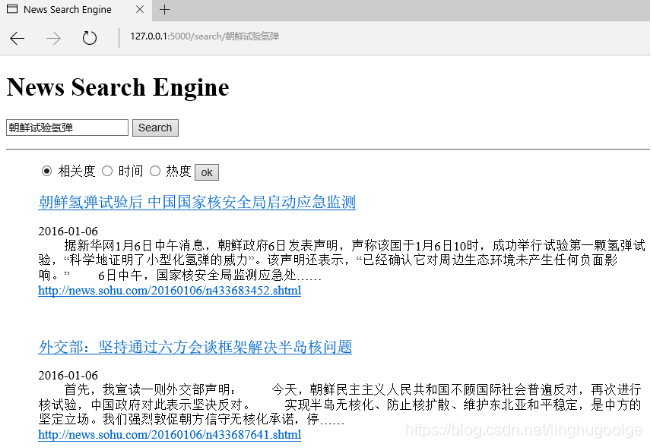Screen dimensions: 652x448
Task: Click the snippet text beginning 首先，我宣读一则外交部声明
Action: (339, 404)
